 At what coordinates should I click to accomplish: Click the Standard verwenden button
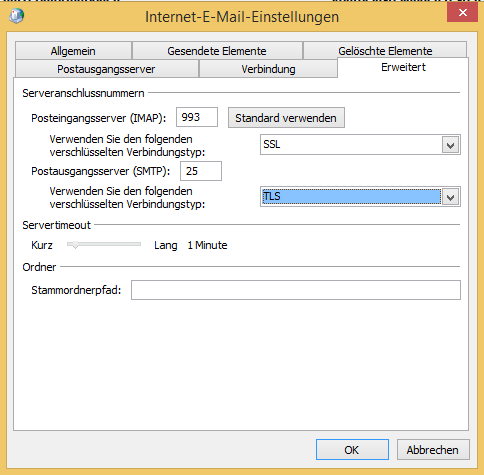tap(286, 118)
